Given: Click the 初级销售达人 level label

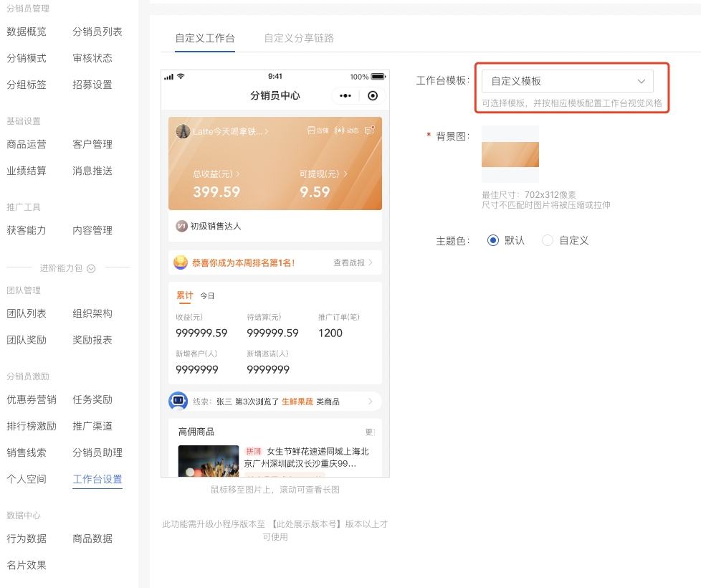Looking at the screenshot, I should click(x=216, y=227).
